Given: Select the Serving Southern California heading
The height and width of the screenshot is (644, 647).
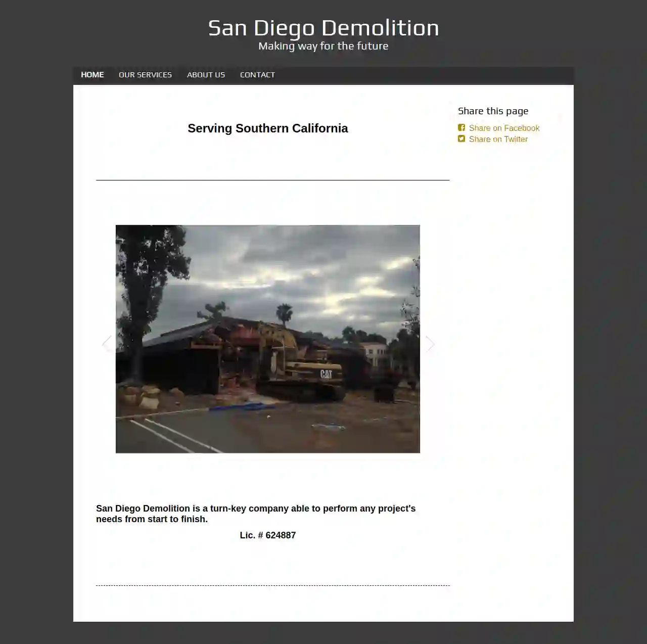Looking at the screenshot, I should tap(268, 128).
